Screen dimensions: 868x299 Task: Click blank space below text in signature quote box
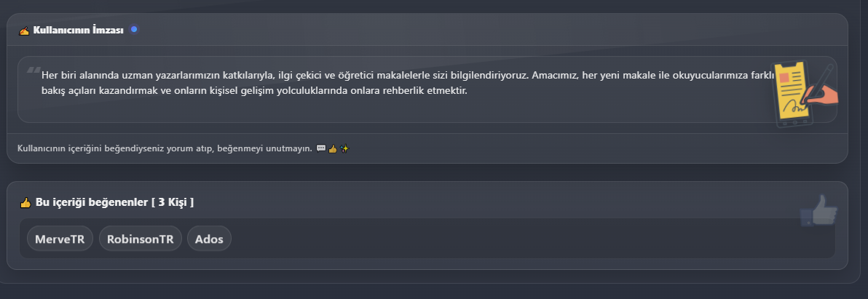[364, 111]
